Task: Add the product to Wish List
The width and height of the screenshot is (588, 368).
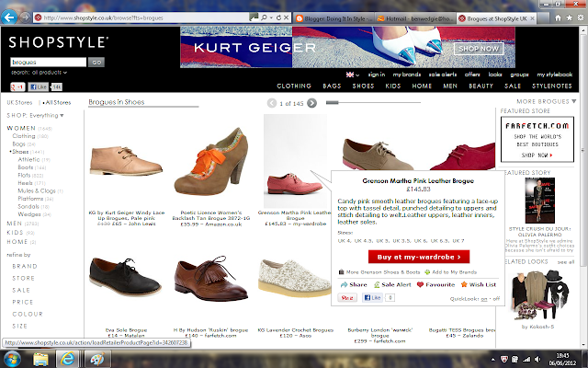Action: [x=478, y=284]
